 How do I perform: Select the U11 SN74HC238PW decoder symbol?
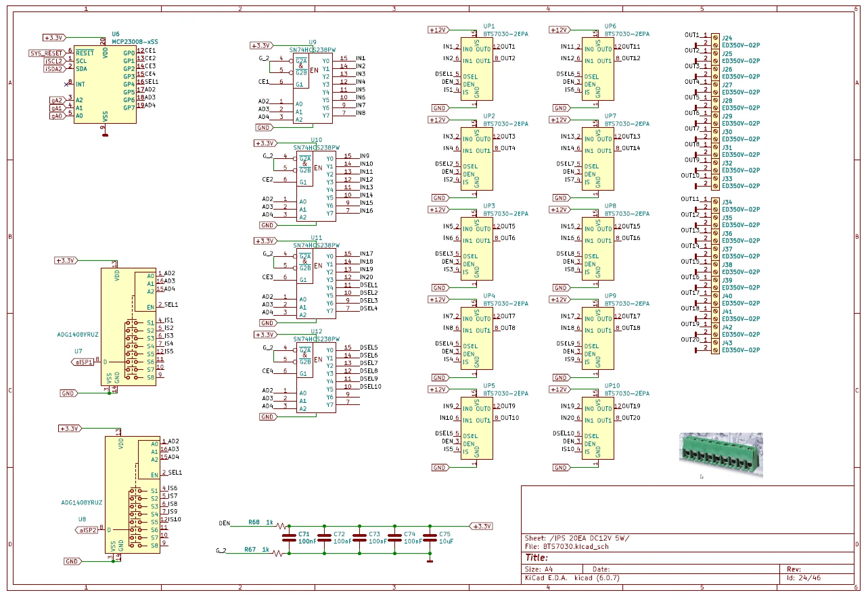click(316, 284)
